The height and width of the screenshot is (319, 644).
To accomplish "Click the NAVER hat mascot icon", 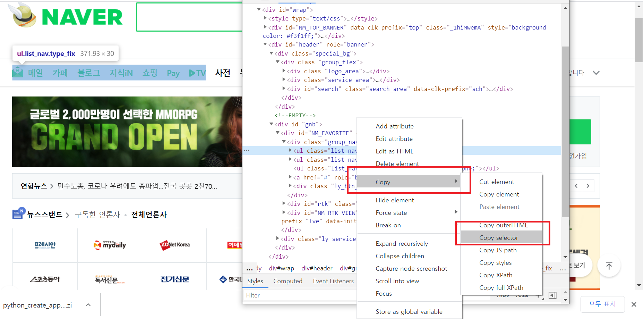I will pos(22,15).
